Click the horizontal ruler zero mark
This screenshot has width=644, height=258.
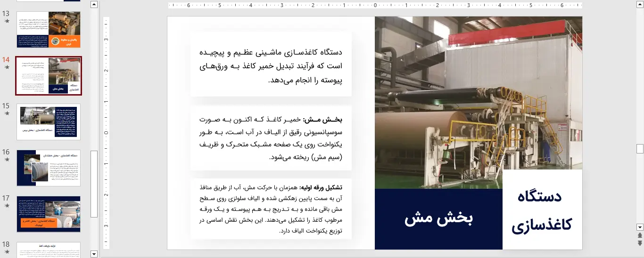coord(375,6)
